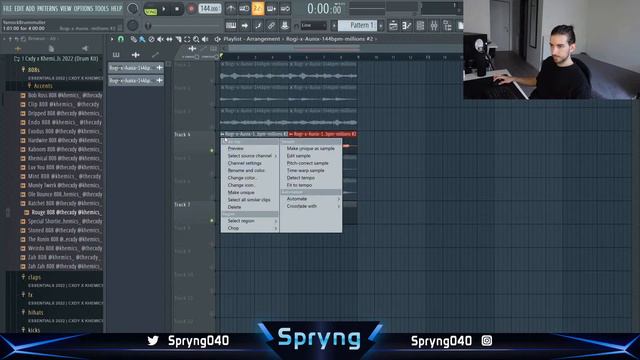The height and width of the screenshot is (360, 640).
Task: Select the playlist zoom magnifier tool
Action: pyautogui.click(x=196, y=39)
